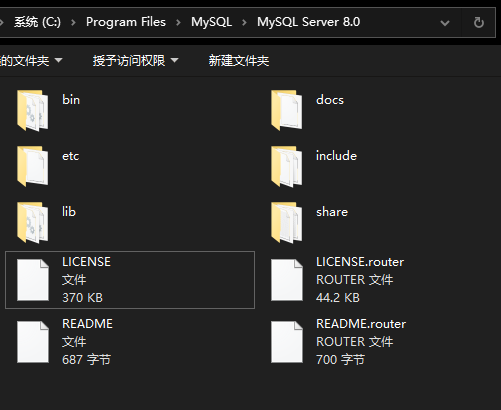
Task: Open the bin folder icon
Action: pos(33,110)
